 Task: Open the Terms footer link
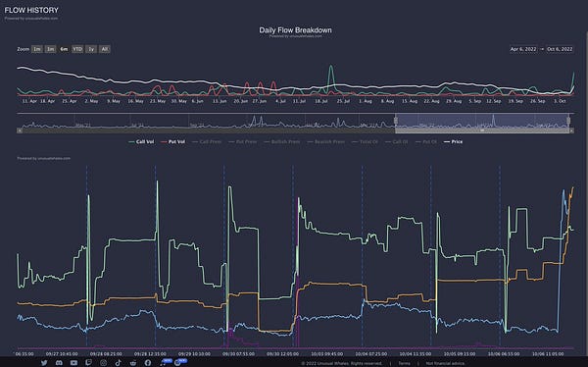tap(404, 363)
